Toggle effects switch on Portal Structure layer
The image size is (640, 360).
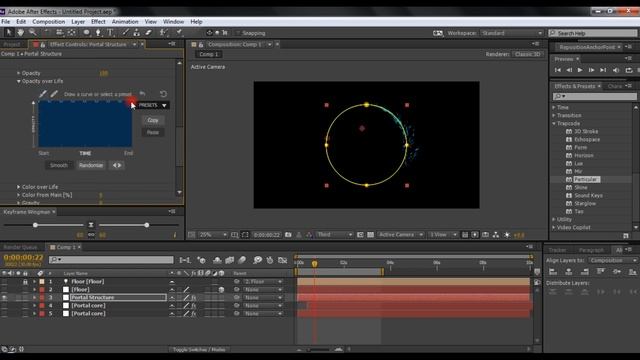193,298
